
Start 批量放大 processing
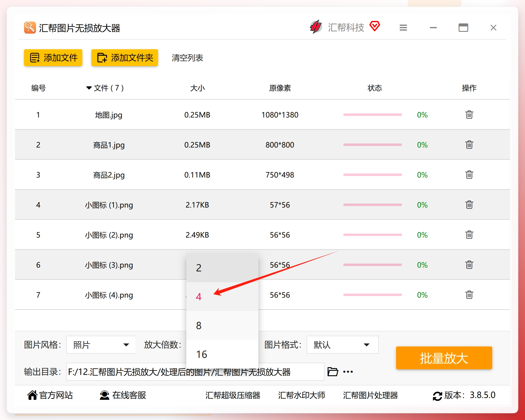pyautogui.click(x=444, y=358)
